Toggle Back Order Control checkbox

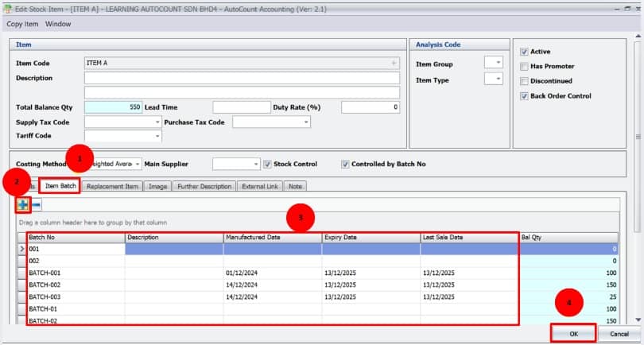[524, 96]
